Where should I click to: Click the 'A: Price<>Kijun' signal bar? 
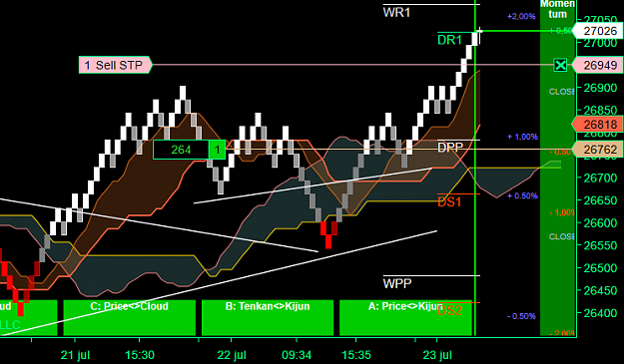[x=405, y=317]
